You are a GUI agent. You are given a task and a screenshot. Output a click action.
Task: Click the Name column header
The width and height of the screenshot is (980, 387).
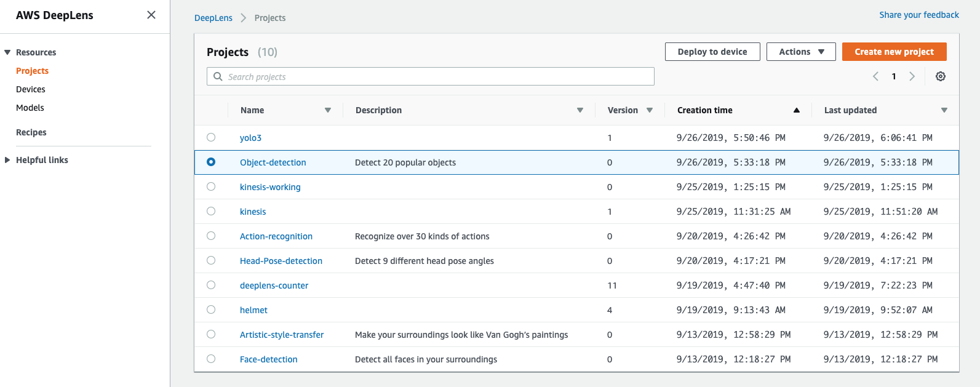[252, 110]
